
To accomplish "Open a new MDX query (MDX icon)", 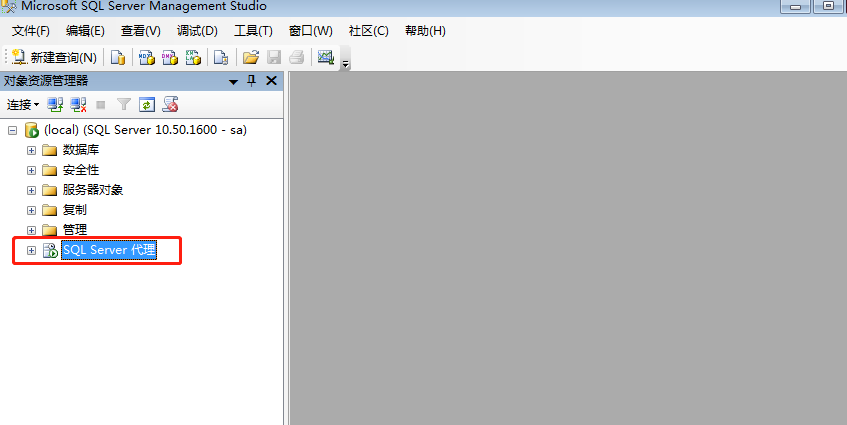I will pyautogui.click(x=147, y=57).
